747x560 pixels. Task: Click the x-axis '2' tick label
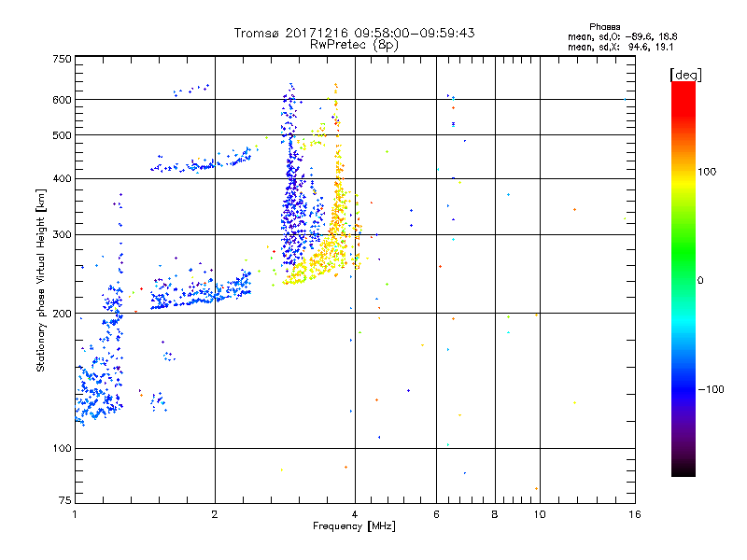coord(215,514)
